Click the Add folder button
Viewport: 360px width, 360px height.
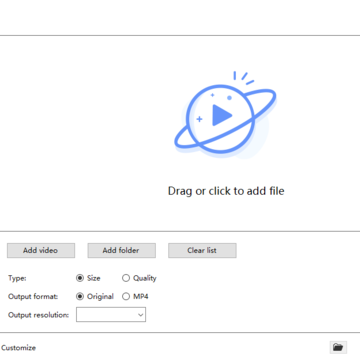[x=121, y=250]
